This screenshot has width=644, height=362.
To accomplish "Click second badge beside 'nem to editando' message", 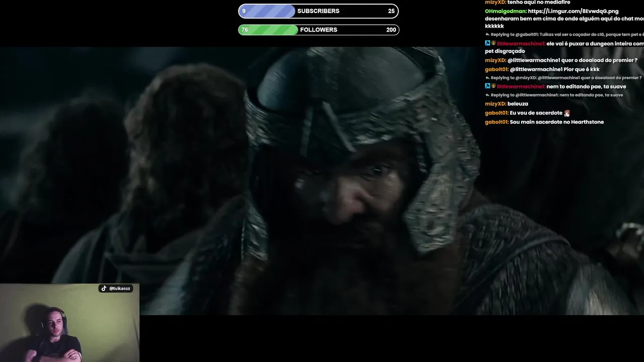I will tap(494, 86).
